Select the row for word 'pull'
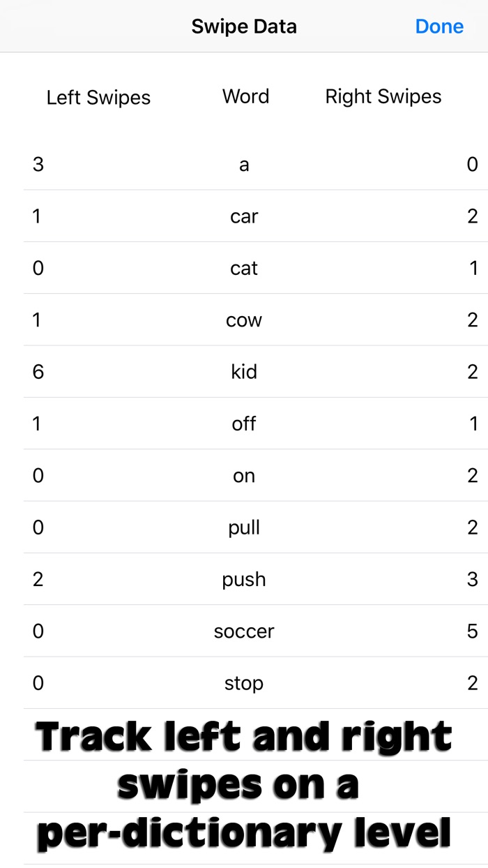This screenshot has width=488, height=868. click(244, 527)
